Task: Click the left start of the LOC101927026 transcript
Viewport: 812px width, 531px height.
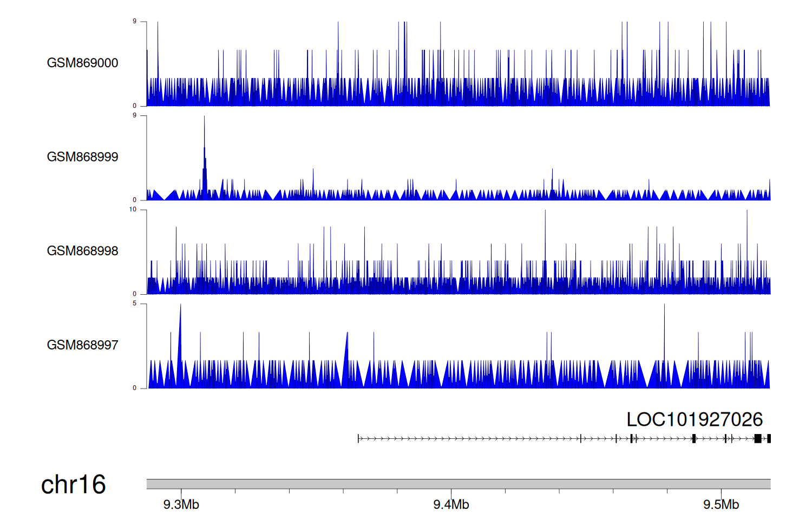Action: pos(358,438)
